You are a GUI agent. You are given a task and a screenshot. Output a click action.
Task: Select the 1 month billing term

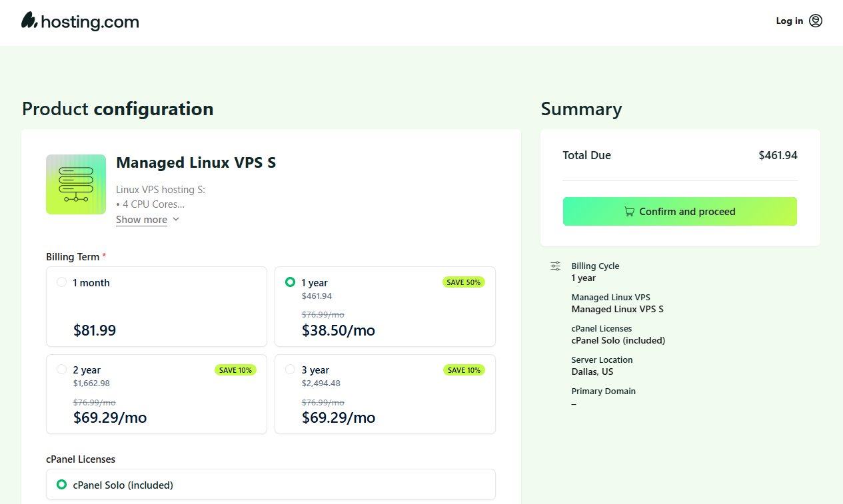(157, 307)
